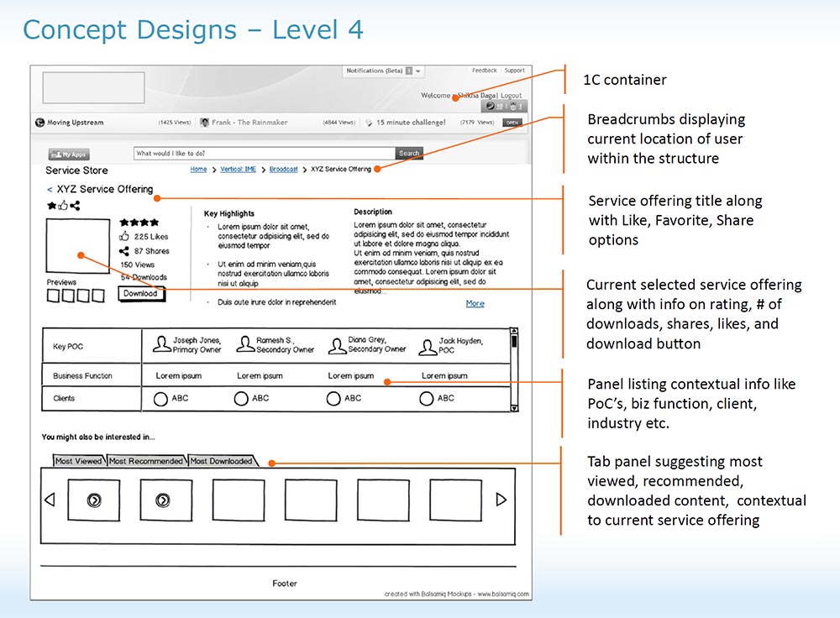Open Frank - The Rainmaker story
This screenshot has height=618, width=840.
pos(249,122)
